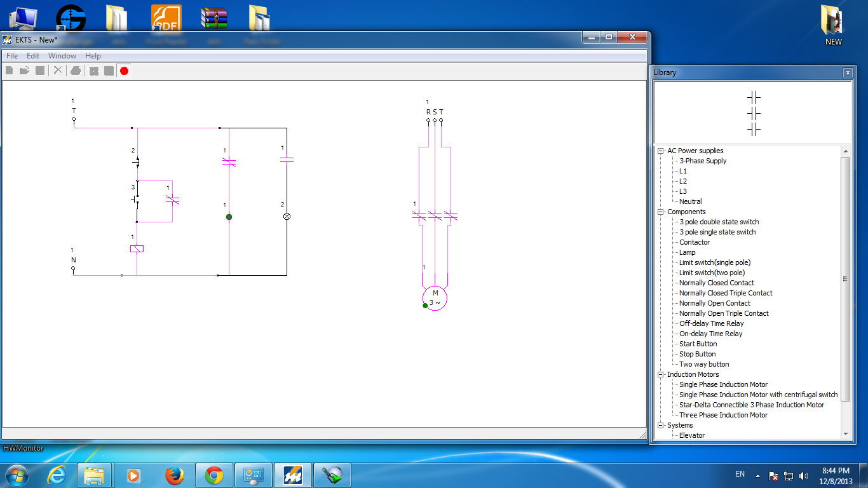Select Single Phase Induction Motor with centrifugal switch

click(759, 395)
